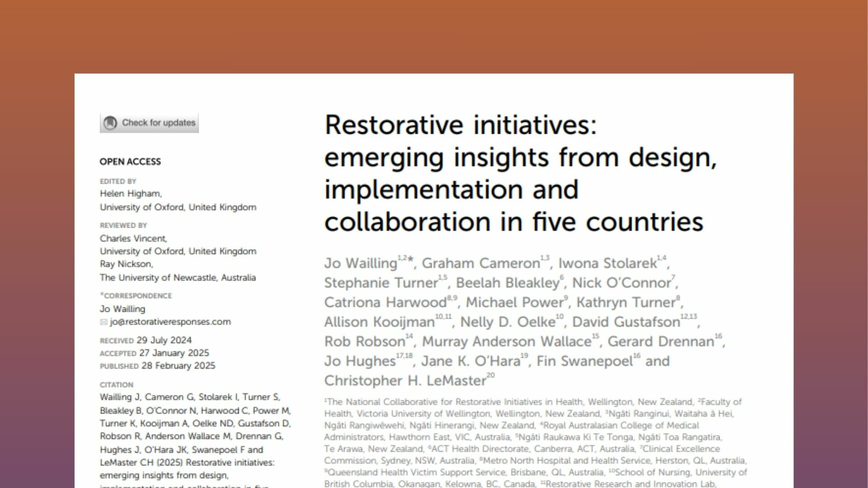
Task: Click the Check for updates button
Action: [x=149, y=123]
